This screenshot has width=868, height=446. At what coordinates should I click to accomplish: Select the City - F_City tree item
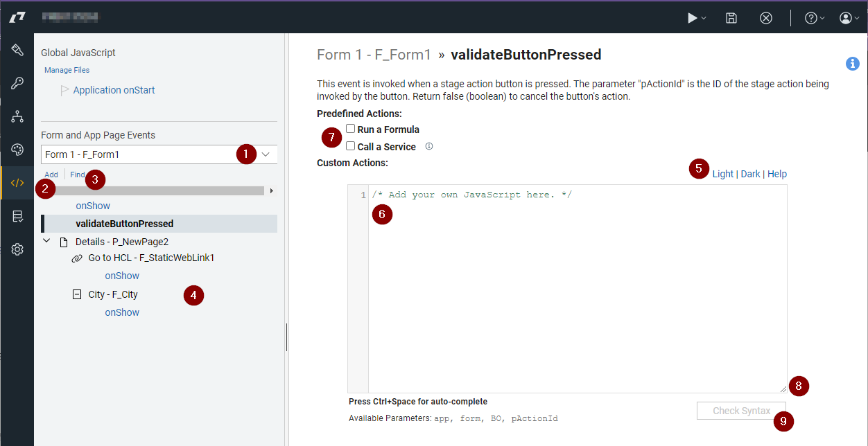pyautogui.click(x=113, y=294)
